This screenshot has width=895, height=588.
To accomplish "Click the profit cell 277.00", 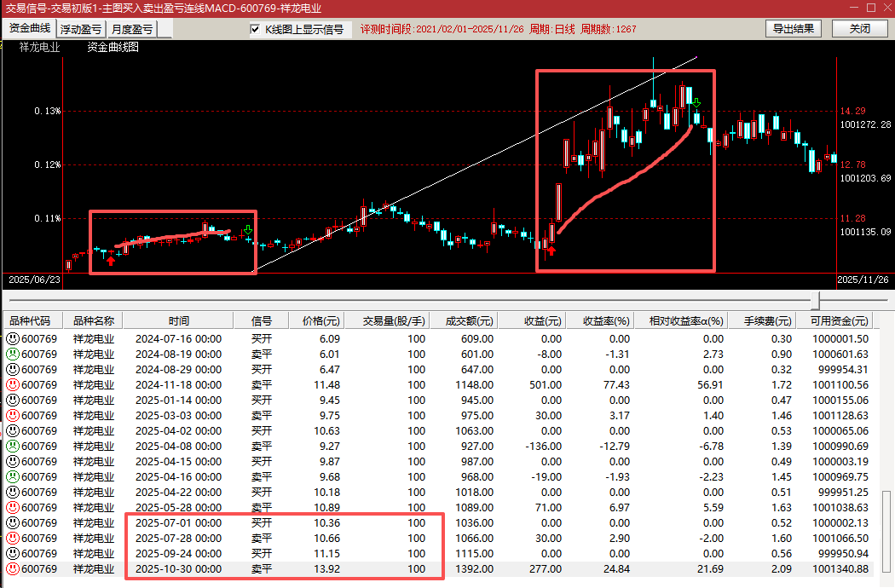I will (x=546, y=569).
